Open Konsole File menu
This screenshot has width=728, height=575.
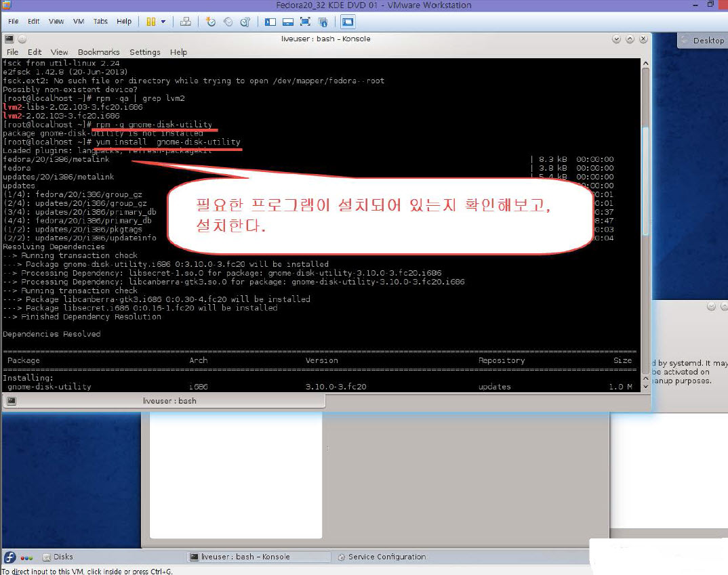(12, 52)
